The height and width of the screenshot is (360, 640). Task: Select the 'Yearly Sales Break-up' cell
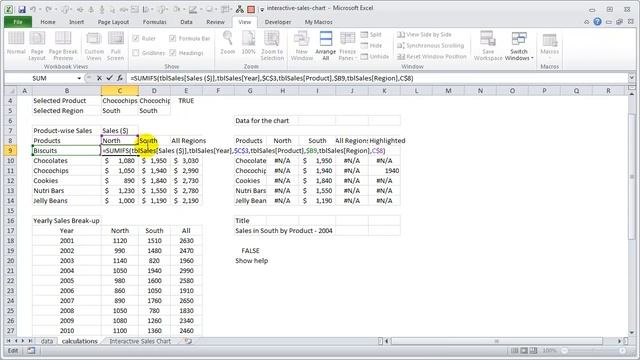click(x=67, y=221)
